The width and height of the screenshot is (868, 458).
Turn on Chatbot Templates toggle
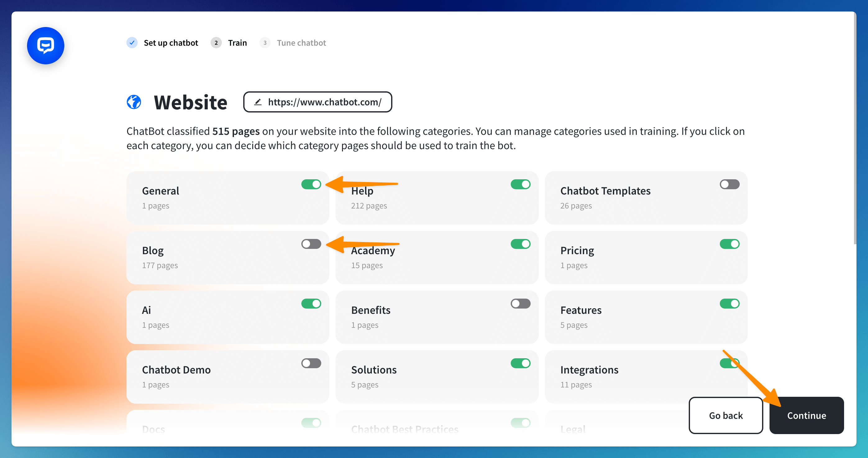tap(729, 184)
